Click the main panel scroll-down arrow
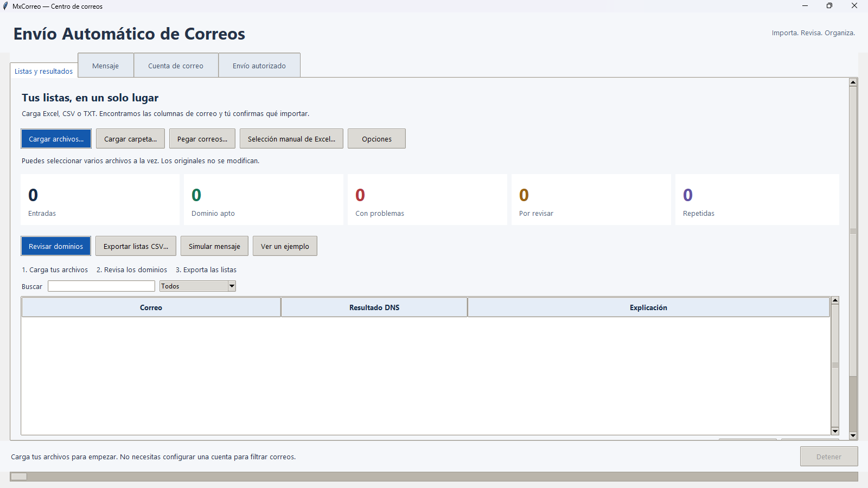This screenshot has width=868, height=488. 853,435
